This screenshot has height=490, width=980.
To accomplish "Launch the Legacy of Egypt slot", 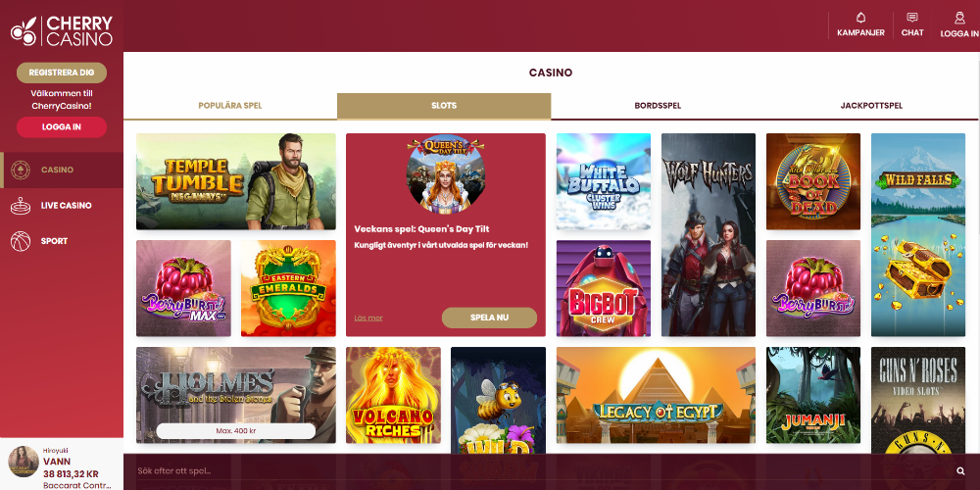I will pos(656,395).
